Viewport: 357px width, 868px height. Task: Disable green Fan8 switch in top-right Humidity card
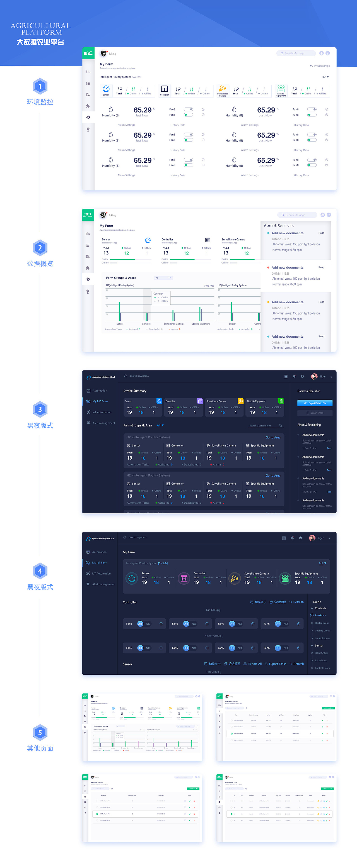[x=312, y=115]
